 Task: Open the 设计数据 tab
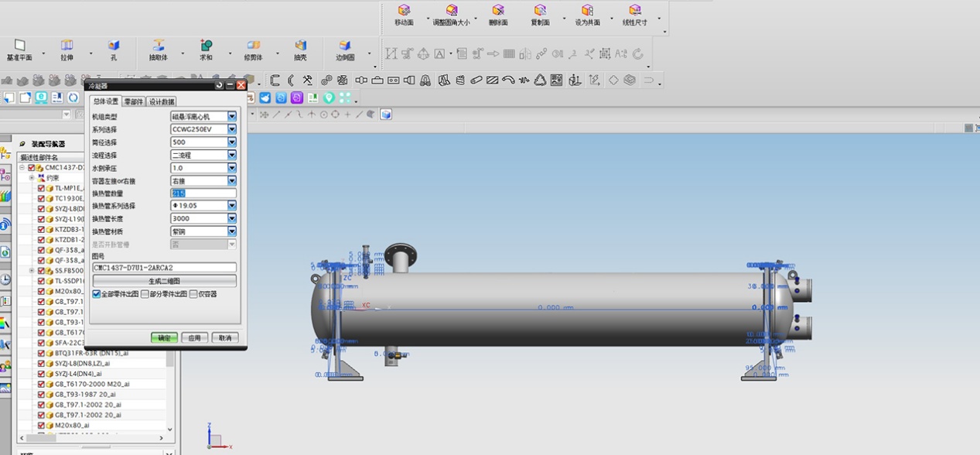tap(162, 101)
